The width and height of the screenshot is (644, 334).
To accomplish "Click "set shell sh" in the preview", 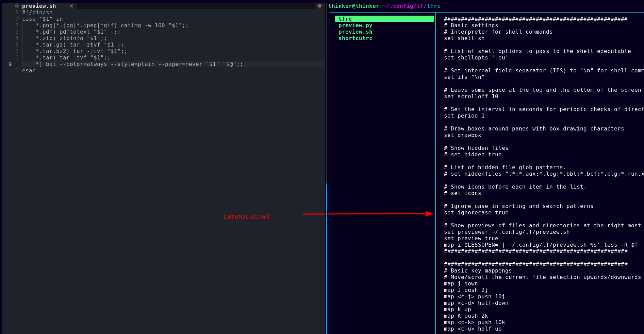I will 464,38.
